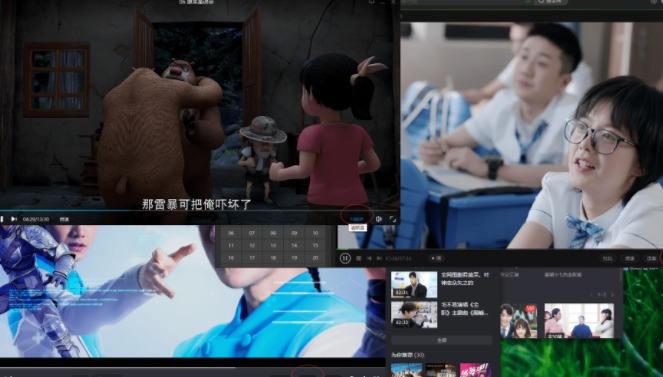
Task: Click the pause button in the right player
Action: tap(345, 258)
